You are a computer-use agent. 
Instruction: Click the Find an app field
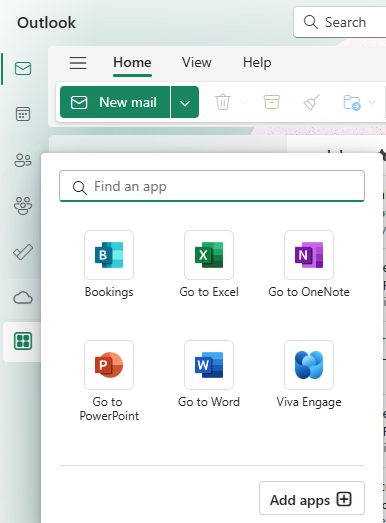pos(212,186)
